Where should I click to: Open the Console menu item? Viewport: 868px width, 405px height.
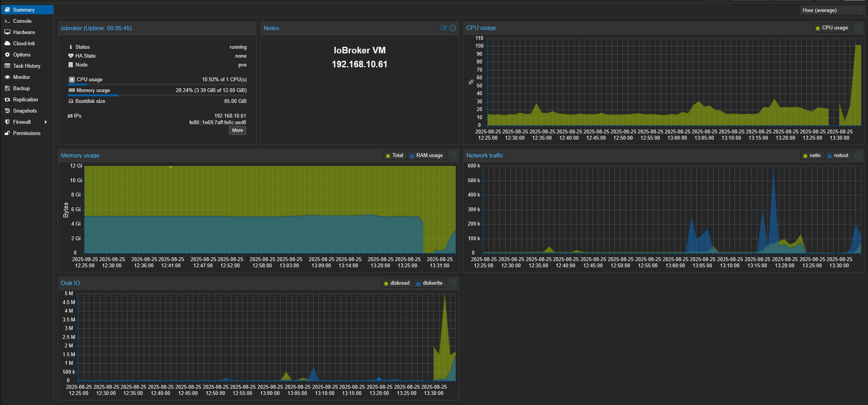[x=22, y=21]
